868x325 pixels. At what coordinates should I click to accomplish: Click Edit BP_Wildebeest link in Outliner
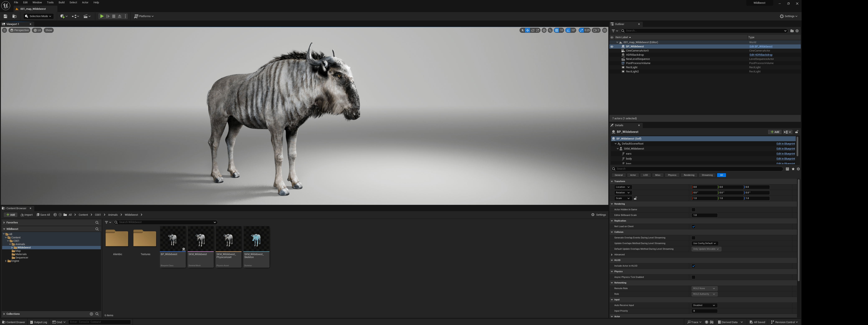(761, 47)
